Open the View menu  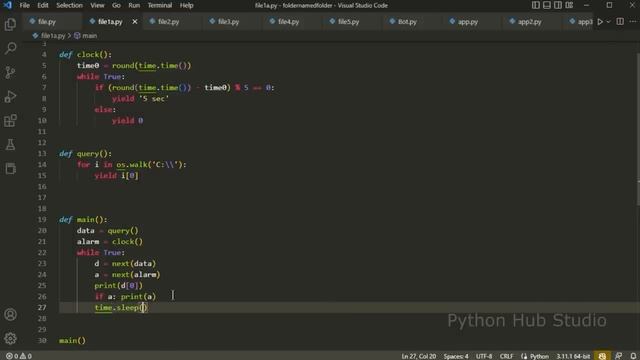click(x=97, y=5)
